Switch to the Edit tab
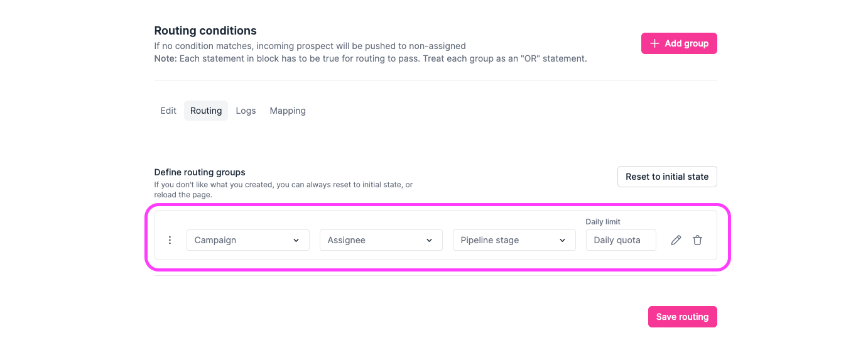Viewport: 868px width, 362px height. [168, 111]
